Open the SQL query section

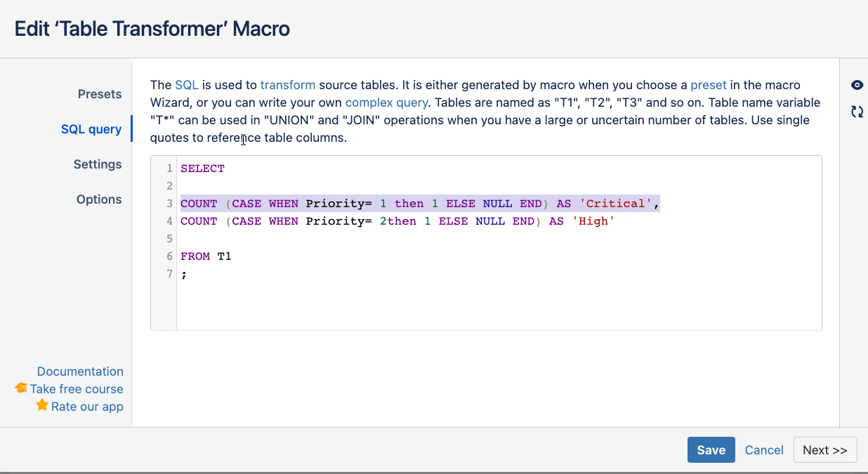pos(91,129)
